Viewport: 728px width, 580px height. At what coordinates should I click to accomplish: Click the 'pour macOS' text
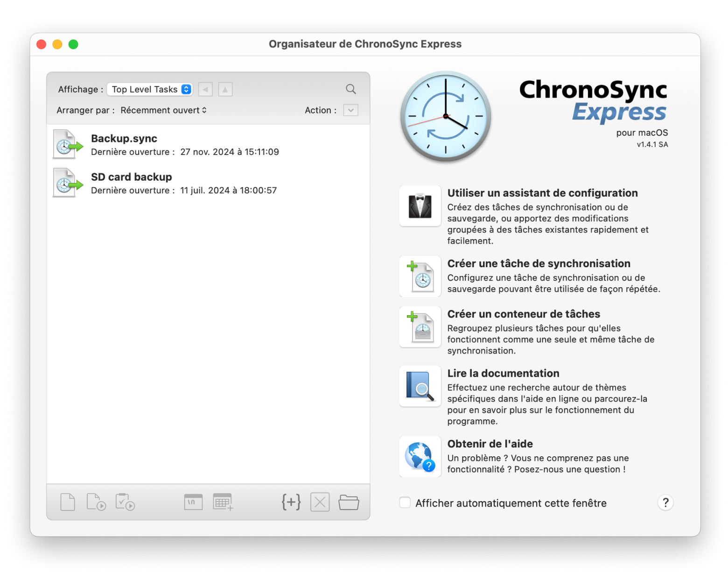click(642, 133)
